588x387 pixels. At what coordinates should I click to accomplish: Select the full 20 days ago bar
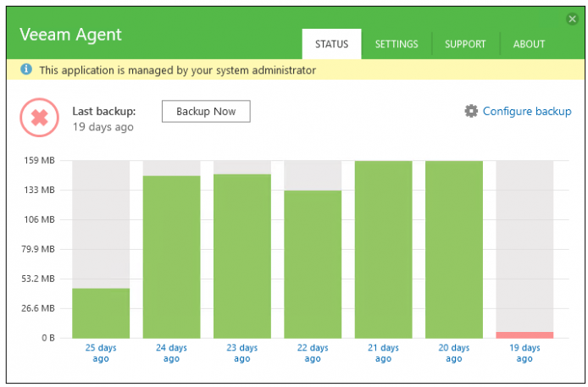click(x=454, y=250)
